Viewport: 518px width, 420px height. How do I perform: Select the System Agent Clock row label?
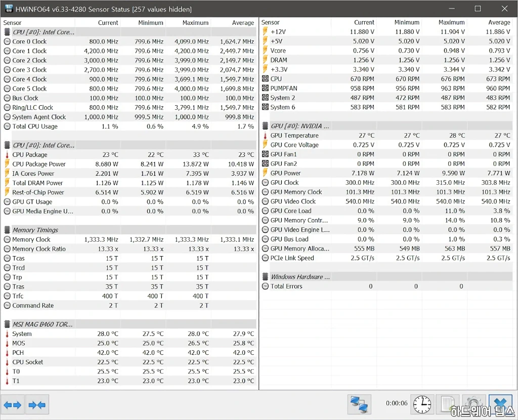pos(39,117)
